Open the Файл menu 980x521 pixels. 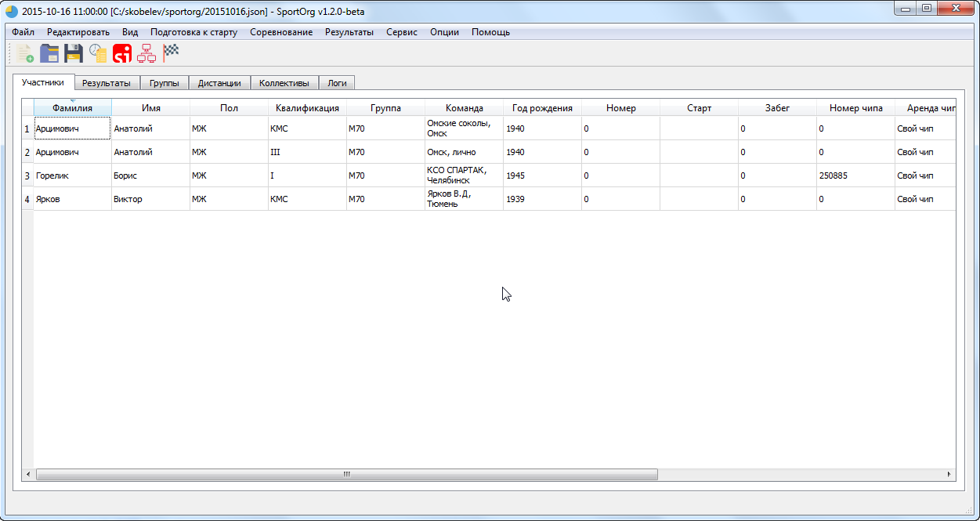24,32
